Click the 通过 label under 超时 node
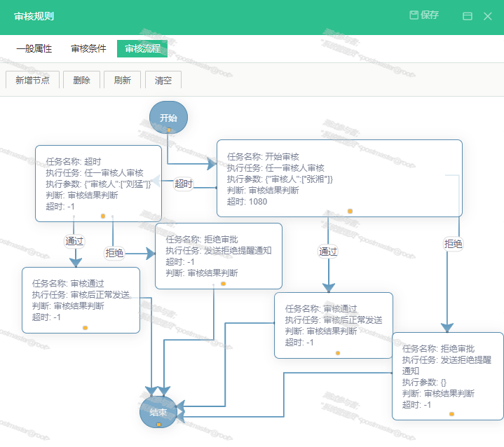The width and height of the screenshot is (504, 447). (74, 240)
